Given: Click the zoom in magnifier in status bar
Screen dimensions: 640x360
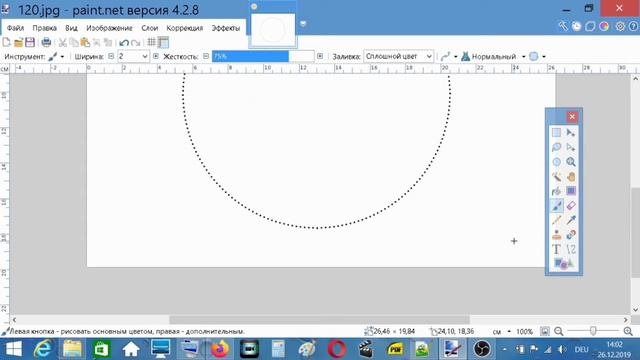Looking at the screenshot, I should pos(628,331).
